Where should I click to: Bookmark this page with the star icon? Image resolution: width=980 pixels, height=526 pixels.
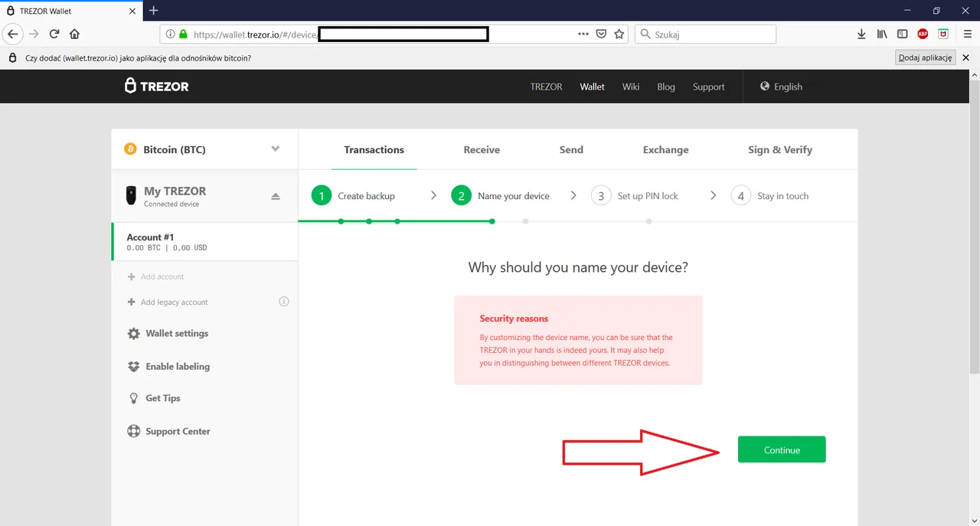[x=619, y=34]
